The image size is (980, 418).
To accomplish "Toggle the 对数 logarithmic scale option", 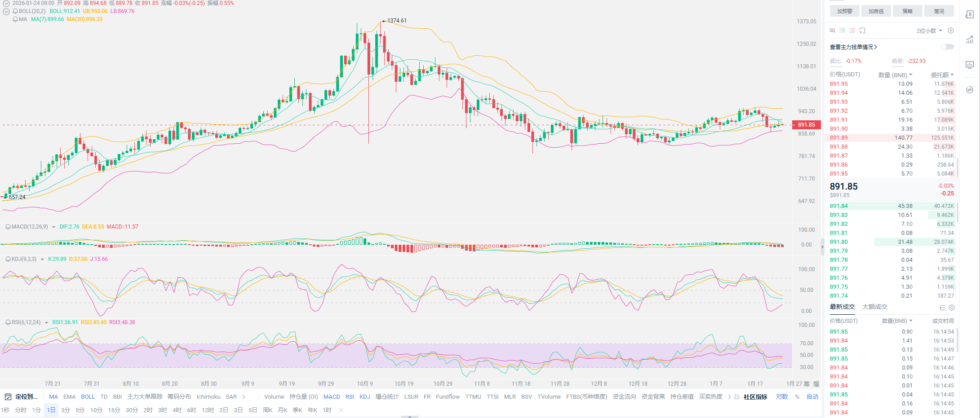I will [782, 397].
